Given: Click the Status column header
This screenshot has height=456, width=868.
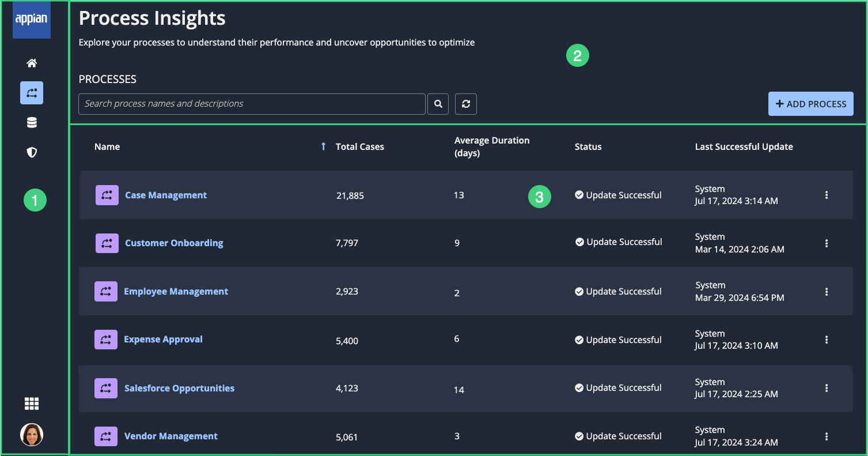Looking at the screenshot, I should pos(588,146).
